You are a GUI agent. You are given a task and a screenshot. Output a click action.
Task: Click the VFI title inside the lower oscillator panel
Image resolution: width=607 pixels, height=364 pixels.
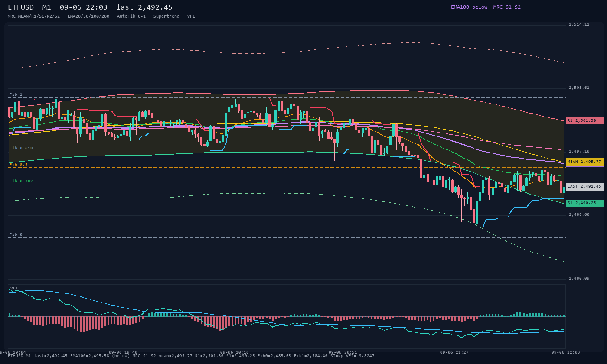click(14, 288)
